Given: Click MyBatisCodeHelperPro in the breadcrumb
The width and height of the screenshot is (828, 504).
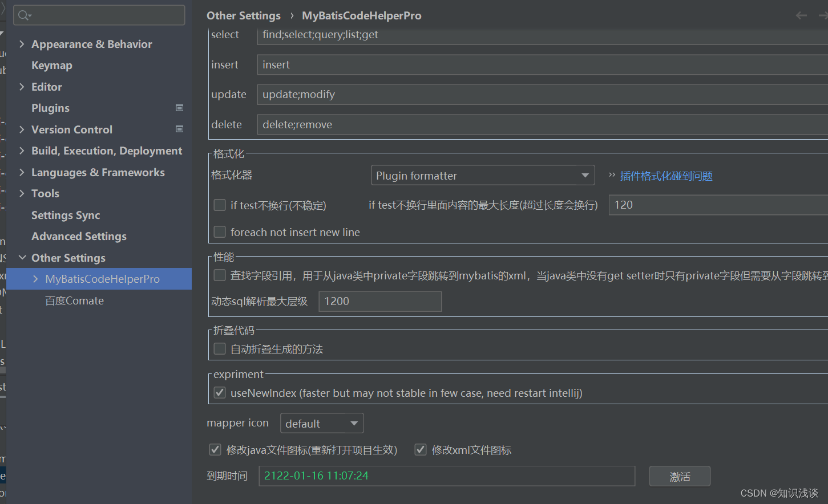Looking at the screenshot, I should (362, 15).
